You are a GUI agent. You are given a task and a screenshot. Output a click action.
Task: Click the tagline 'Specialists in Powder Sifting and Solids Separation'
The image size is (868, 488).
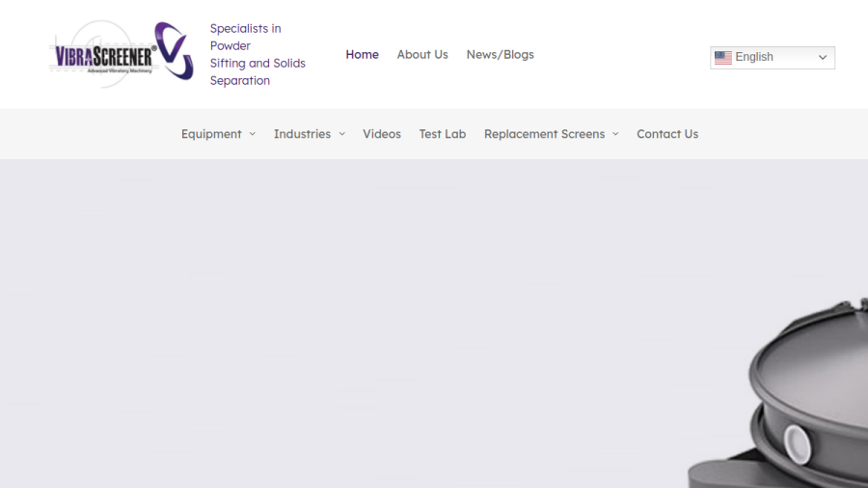coord(258,54)
